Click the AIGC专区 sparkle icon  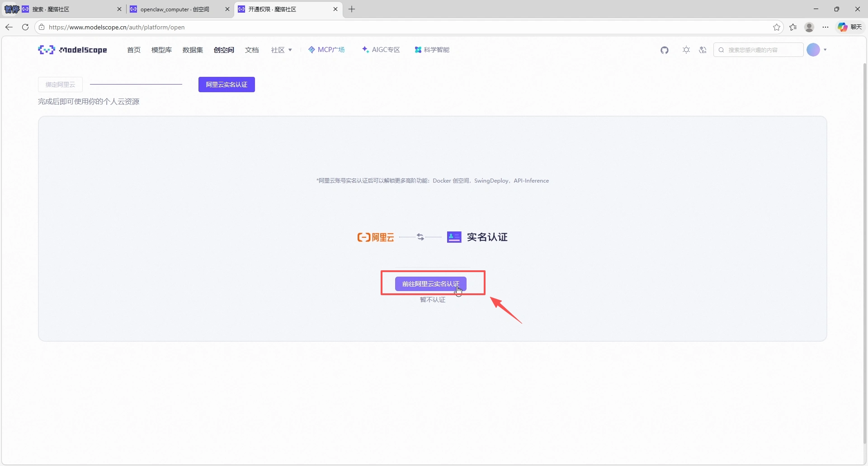click(366, 50)
